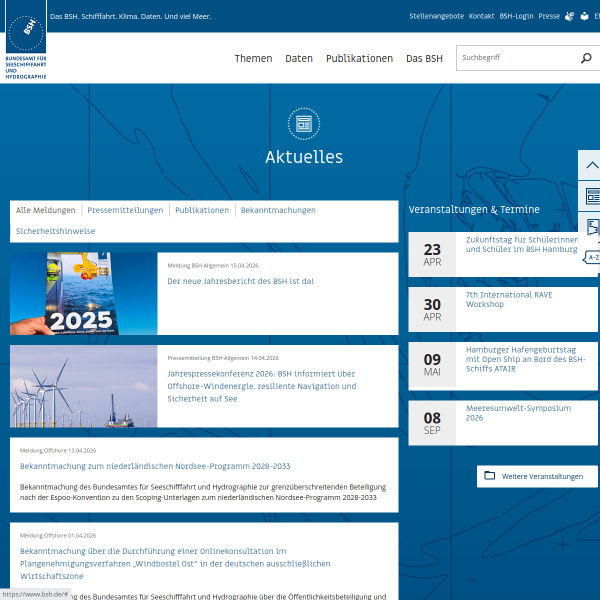Open the Das BSH navigation menu
600x600 pixels.
tap(424, 58)
